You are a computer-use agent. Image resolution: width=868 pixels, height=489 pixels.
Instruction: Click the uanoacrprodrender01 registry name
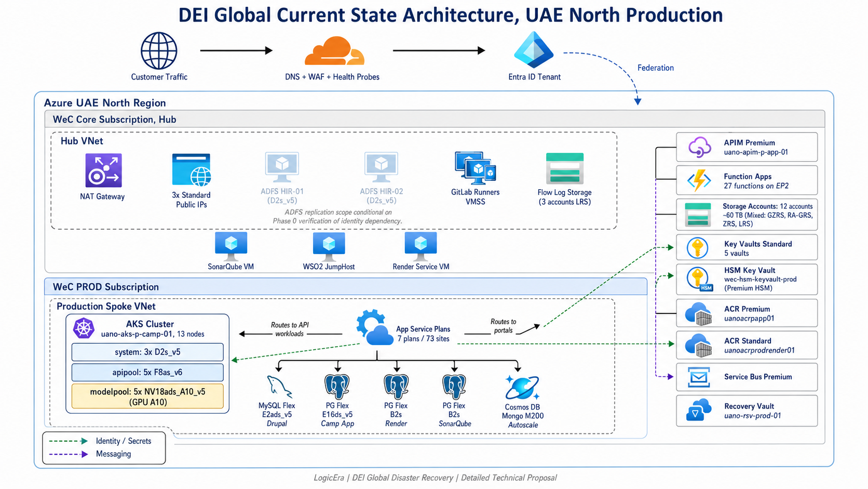tap(759, 350)
